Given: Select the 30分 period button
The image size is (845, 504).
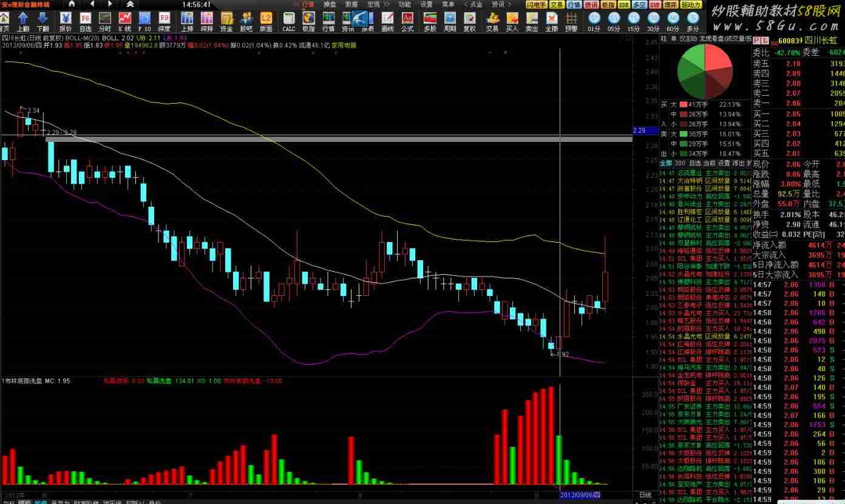Looking at the screenshot, I should [x=653, y=21].
